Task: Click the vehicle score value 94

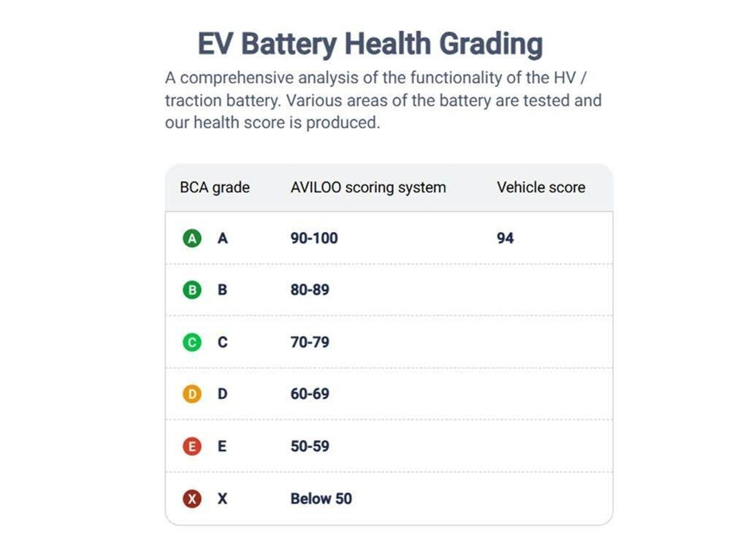Action: (x=505, y=238)
